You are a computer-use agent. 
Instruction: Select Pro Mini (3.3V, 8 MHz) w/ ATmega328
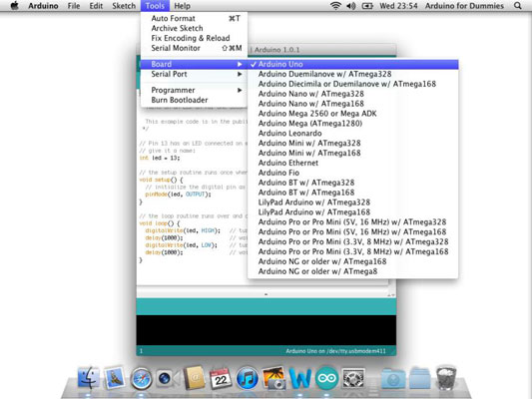[353, 241]
